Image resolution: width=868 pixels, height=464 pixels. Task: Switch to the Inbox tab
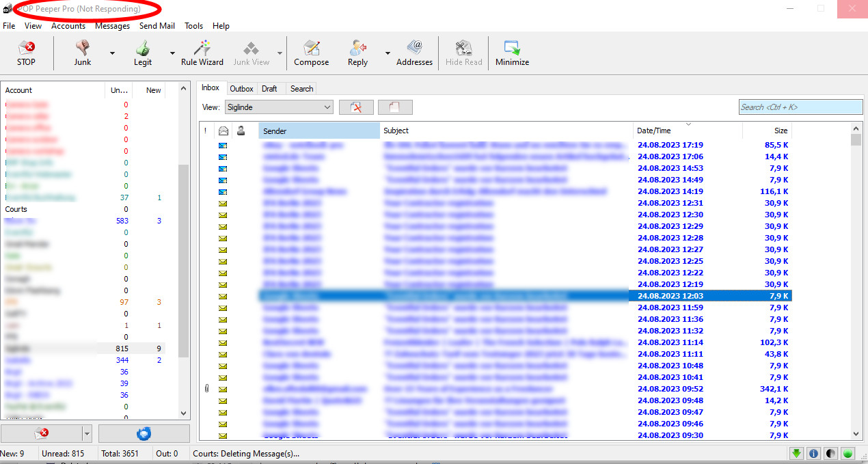pos(211,87)
